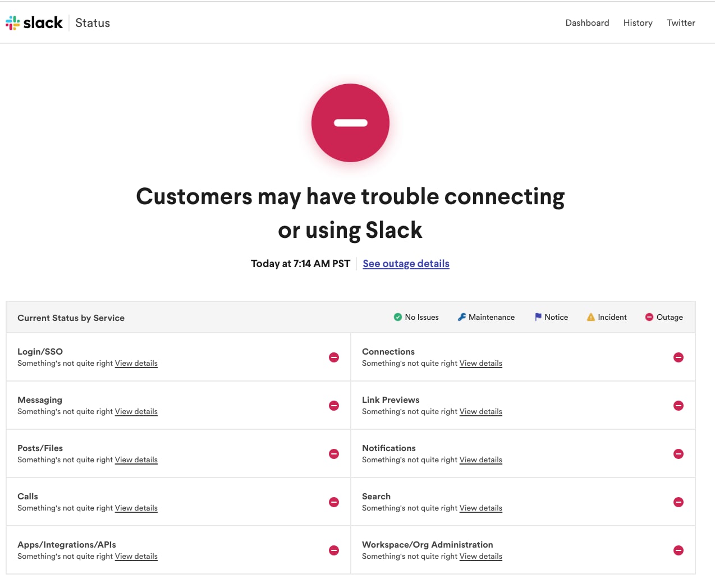Click the Calls service name
715x588 pixels.
pyautogui.click(x=27, y=497)
